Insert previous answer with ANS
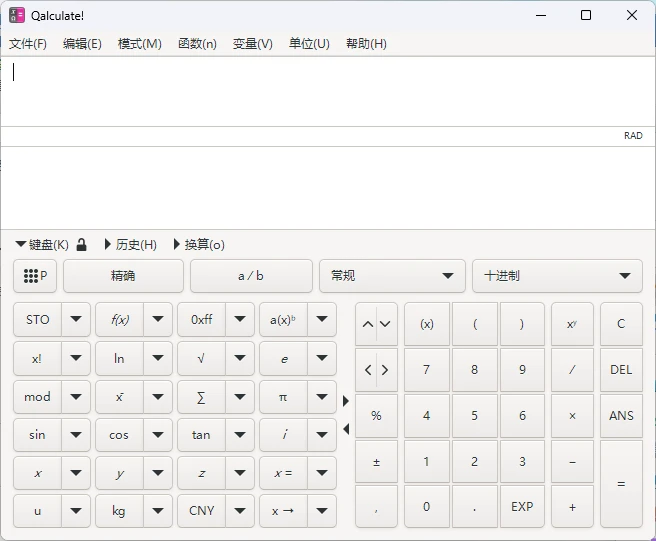This screenshot has width=656, height=541. click(x=621, y=415)
